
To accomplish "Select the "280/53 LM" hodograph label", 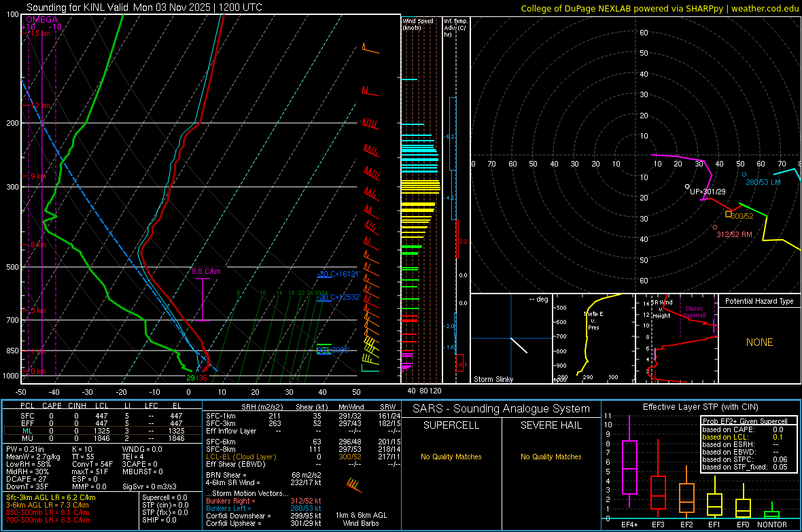I will 763,182.
